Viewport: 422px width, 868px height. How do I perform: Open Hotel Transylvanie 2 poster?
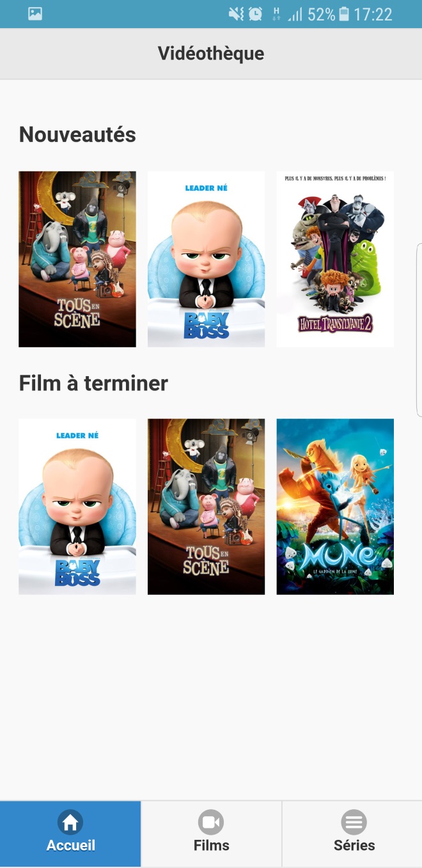(335, 259)
